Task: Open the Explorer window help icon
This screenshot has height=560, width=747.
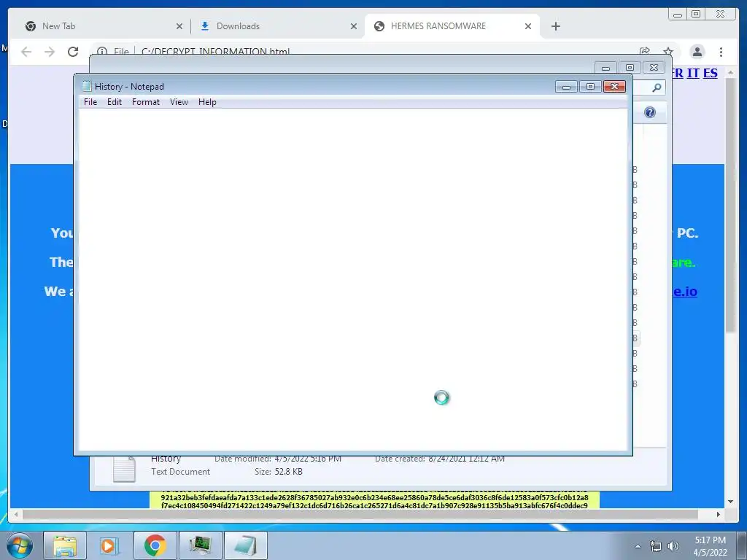Action: coord(649,112)
